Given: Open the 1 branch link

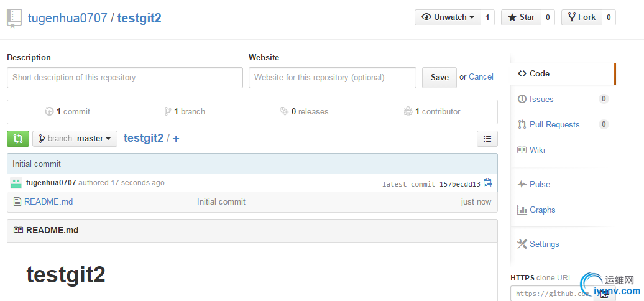Looking at the screenshot, I should [185, 112].
